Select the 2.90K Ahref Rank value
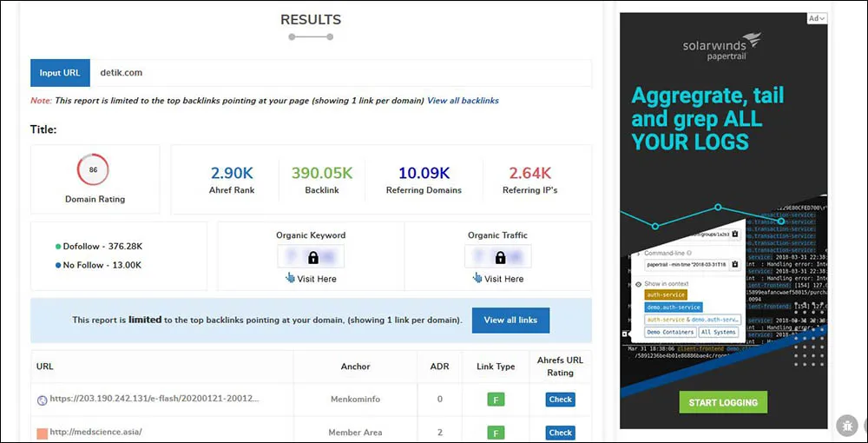868x443 pixels. pos(232,174)
